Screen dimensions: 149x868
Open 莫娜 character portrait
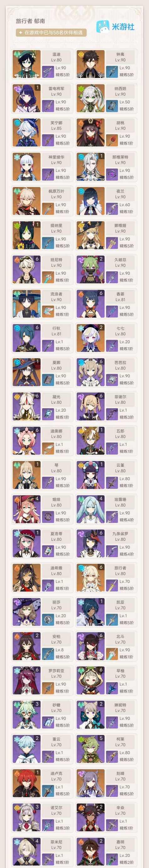click(27, 373)
